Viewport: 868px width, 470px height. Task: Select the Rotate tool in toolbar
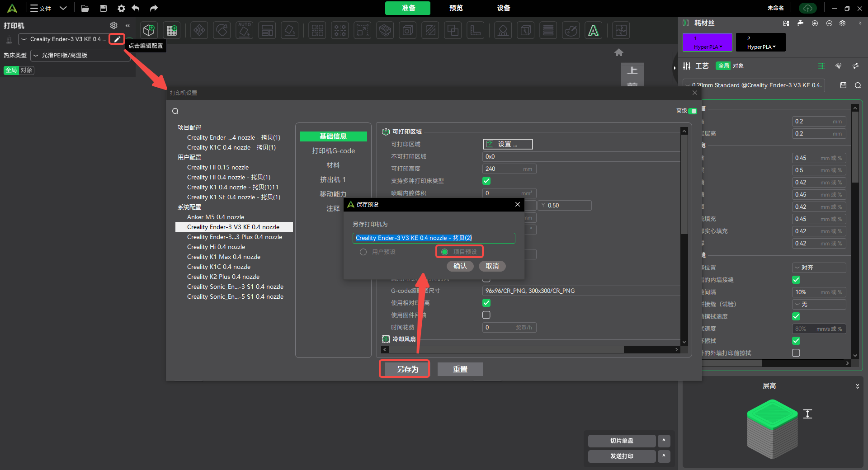(x=222, y=30)
